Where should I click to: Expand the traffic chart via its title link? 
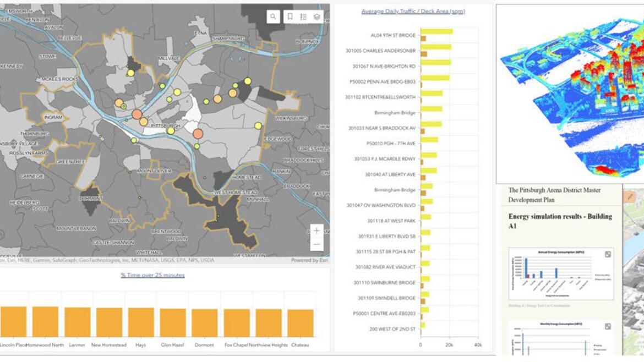[x=412, y=10]
